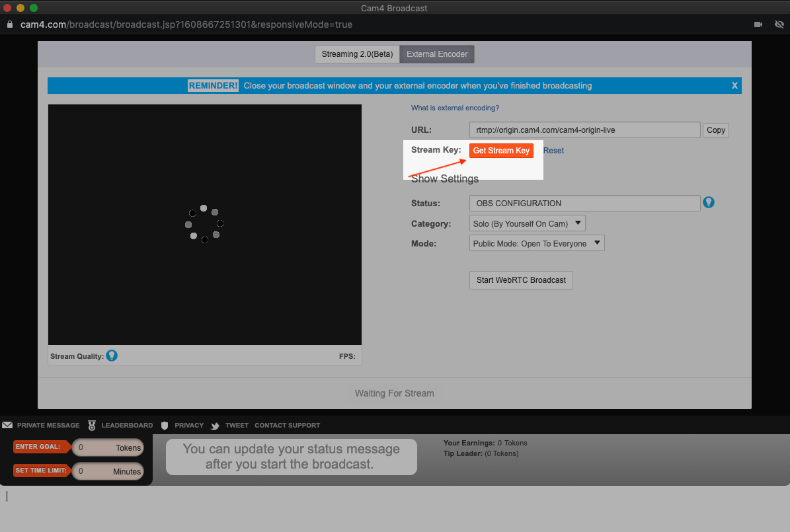The image size is (790, 532).
Task: Click the Tweet bird icon
Action: coord(216,426)
